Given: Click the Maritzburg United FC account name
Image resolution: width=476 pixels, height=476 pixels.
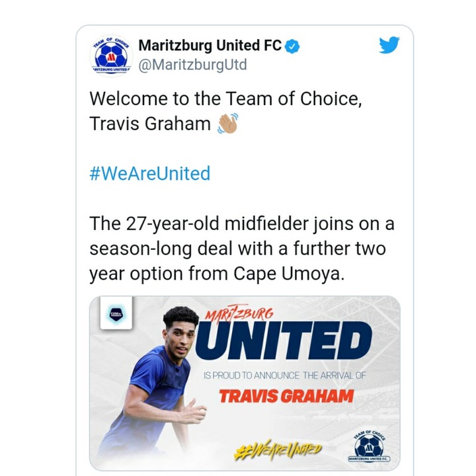Looking at the screenshot, I should coord(210,46).
